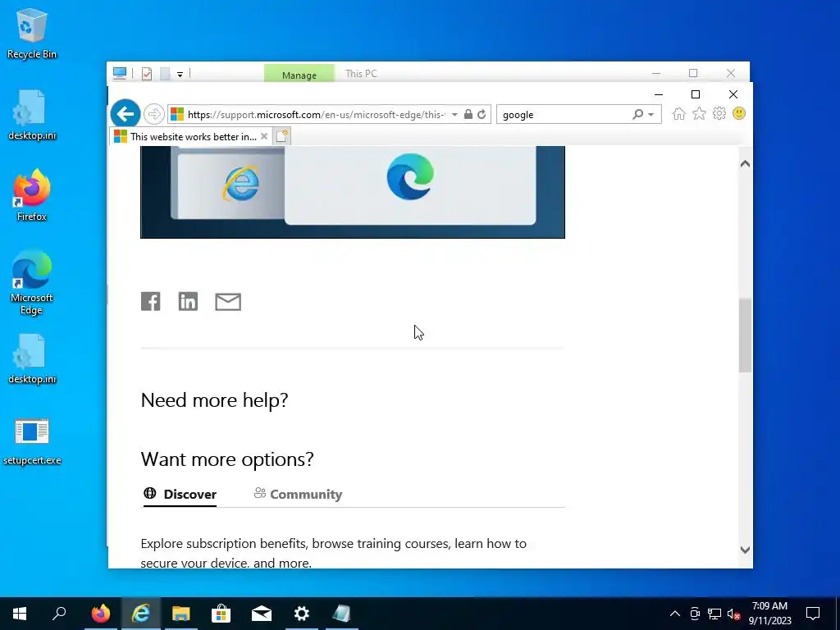This screenshot has width=840, height=630.
Task: Click the 'Need more help?' heading
Action: tap(214, 400)
